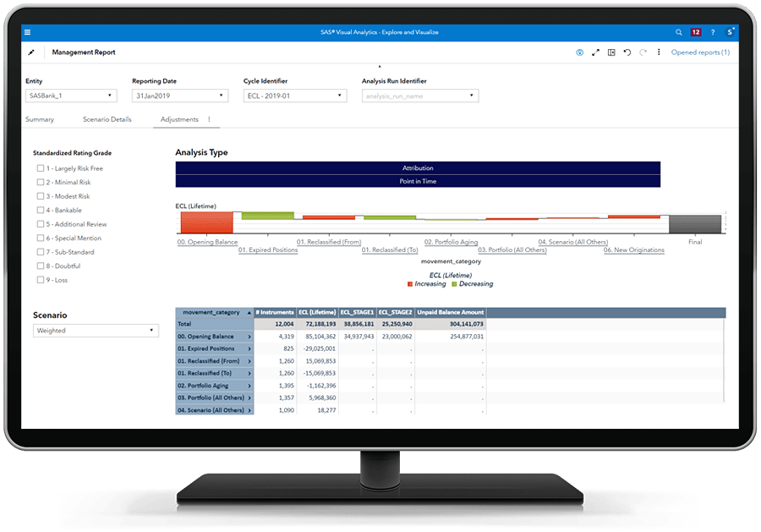The width and height of the screenshot is (761, 532).
Task: Click the ECL_STAGE2 column header
Action: [395, 313]
